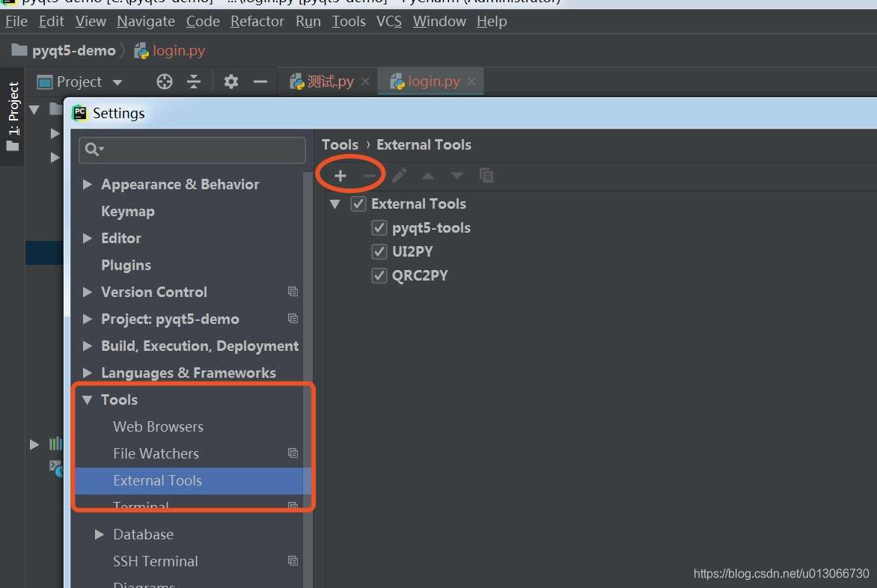Expand Version Control settings node

pos(88,292)
